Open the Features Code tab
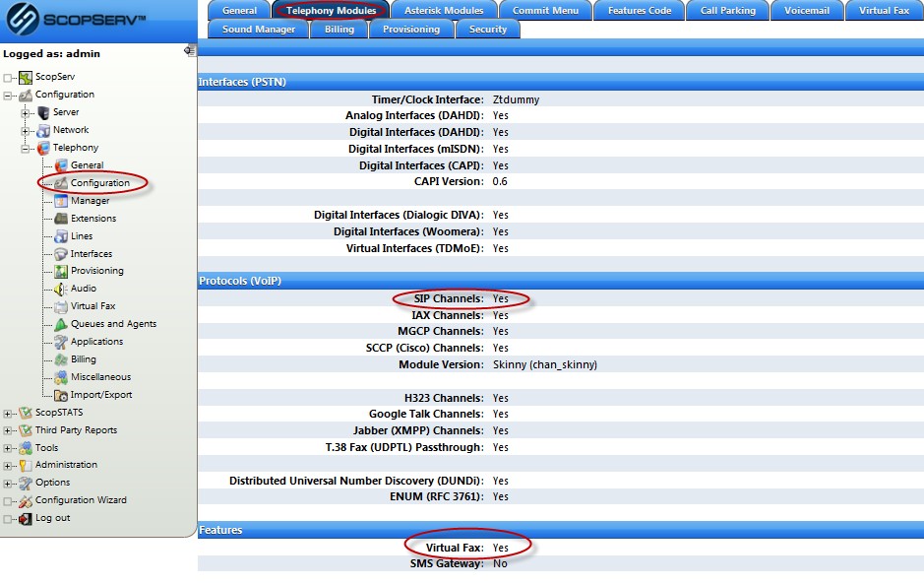Viewport: 924px width, 585px height. pyautogui.click(x=640, y=11)
